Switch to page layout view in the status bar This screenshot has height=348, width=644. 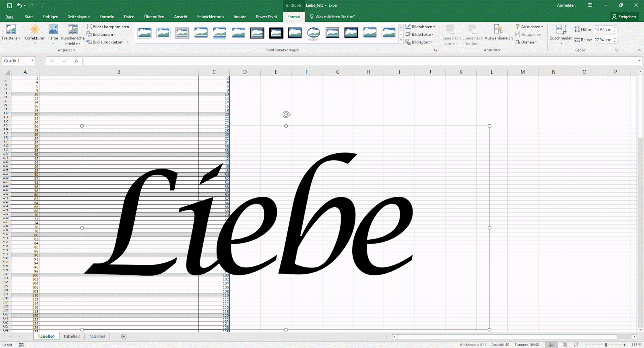pyautogui.click(x=564, y=345)
